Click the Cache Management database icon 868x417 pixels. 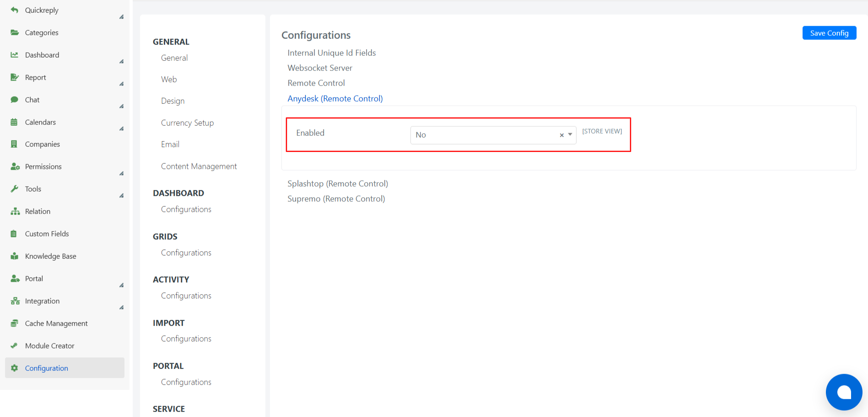[x=15, y=323]
